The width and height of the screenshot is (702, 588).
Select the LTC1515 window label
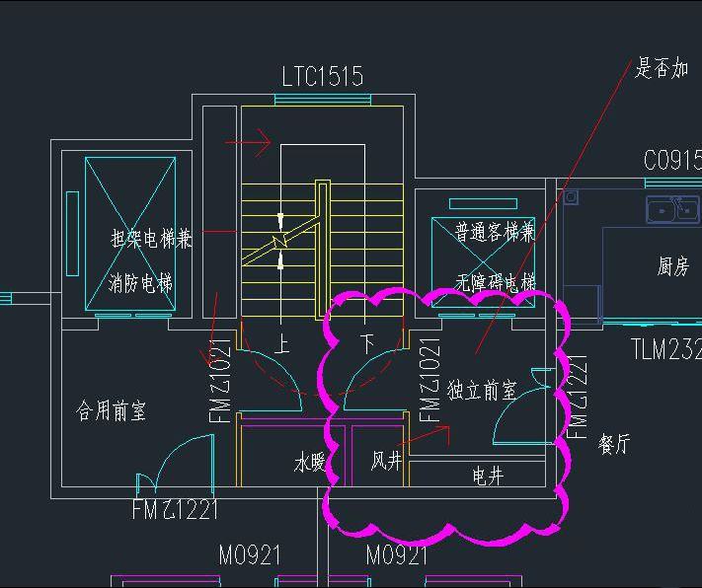tap(322, 76)
